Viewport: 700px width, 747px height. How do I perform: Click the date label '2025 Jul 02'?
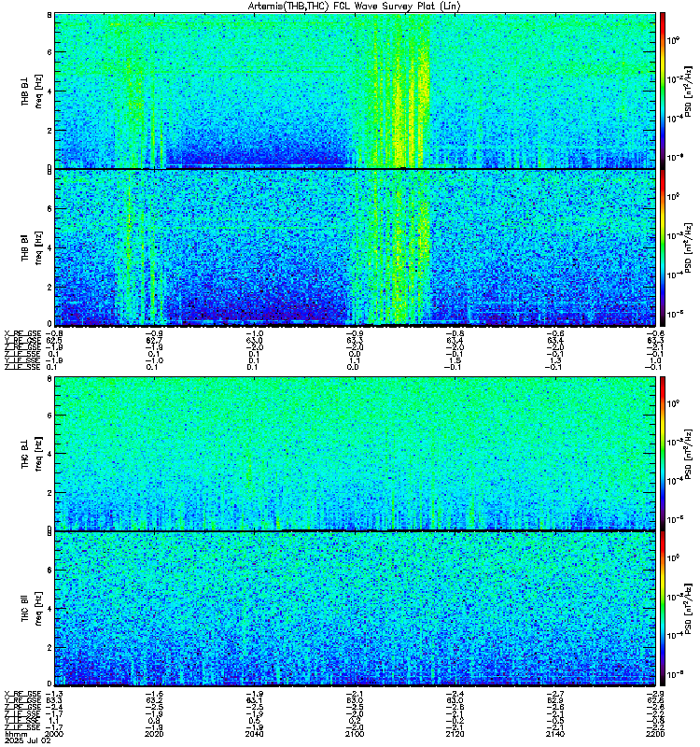pos(28,740)
